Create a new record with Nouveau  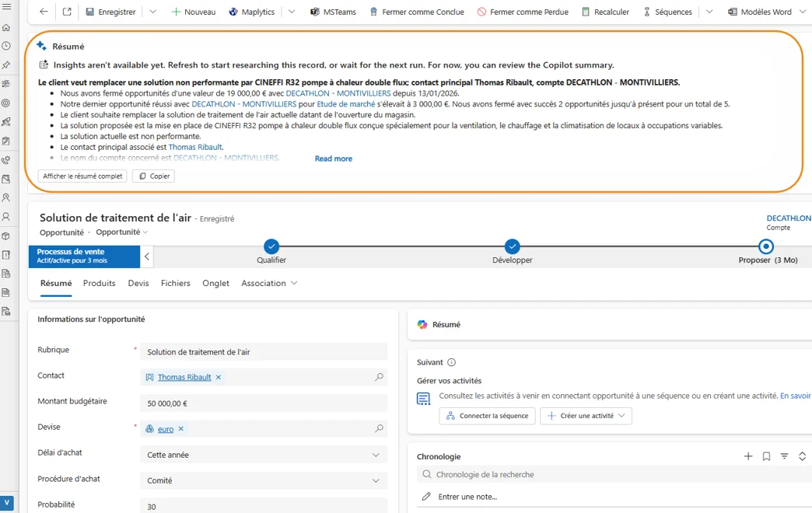[x=193, y=12]
